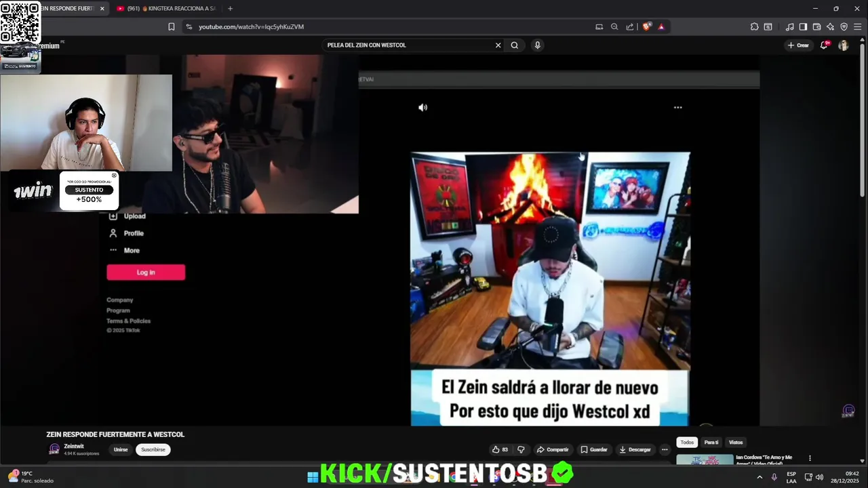
Task: Click Upload in the TikTok sidebar
Action: pos(127,216)
